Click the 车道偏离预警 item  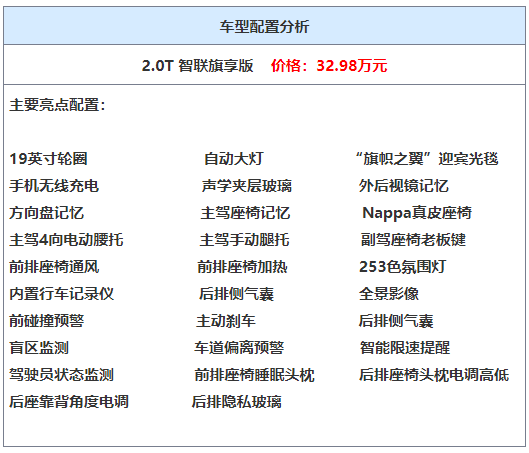239,348
